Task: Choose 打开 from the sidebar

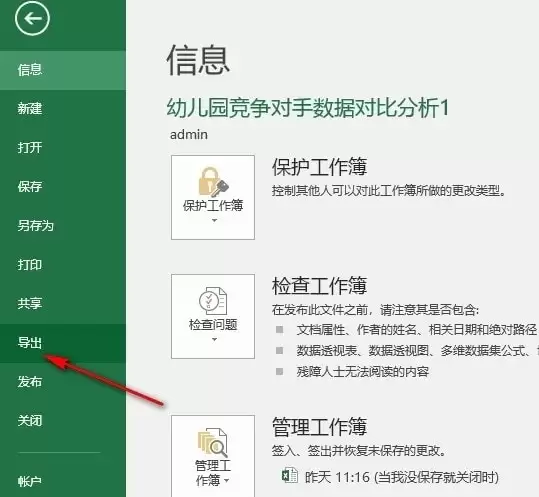Action: click(x=63, y=148)
